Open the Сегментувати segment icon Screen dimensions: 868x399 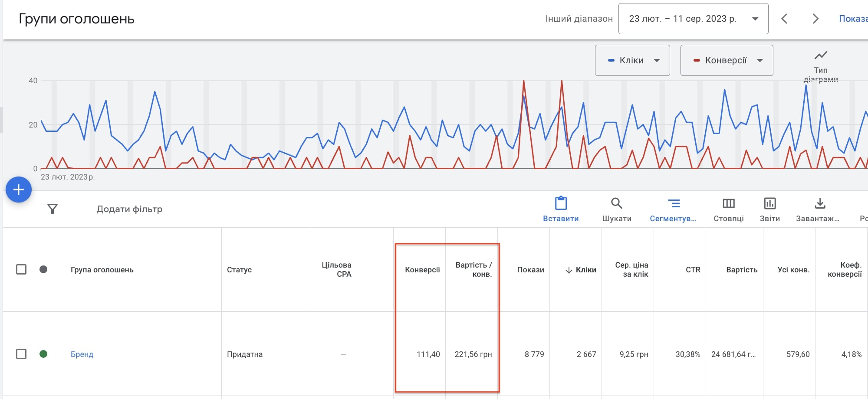tap(674, 203)
